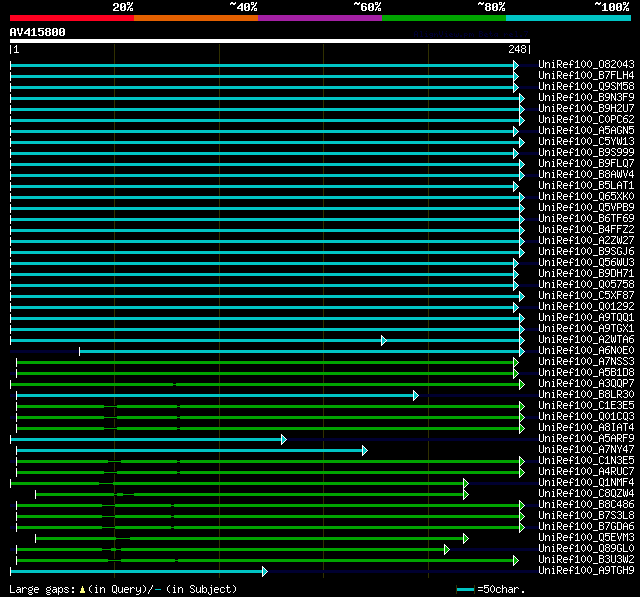Click the white AV415800 query sequence bar
Screen dimensions: 640x597
[x=270, y=41]
